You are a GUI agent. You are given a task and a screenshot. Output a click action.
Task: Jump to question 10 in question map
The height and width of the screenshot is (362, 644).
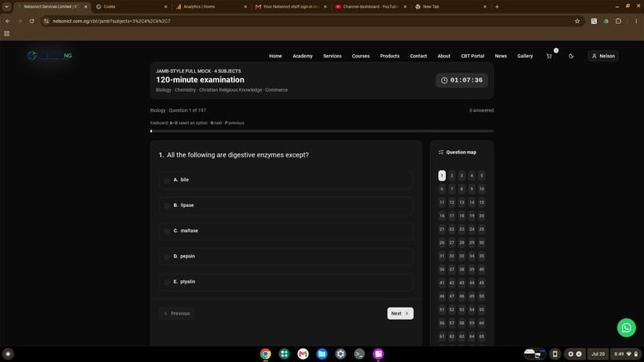point(481,189)
